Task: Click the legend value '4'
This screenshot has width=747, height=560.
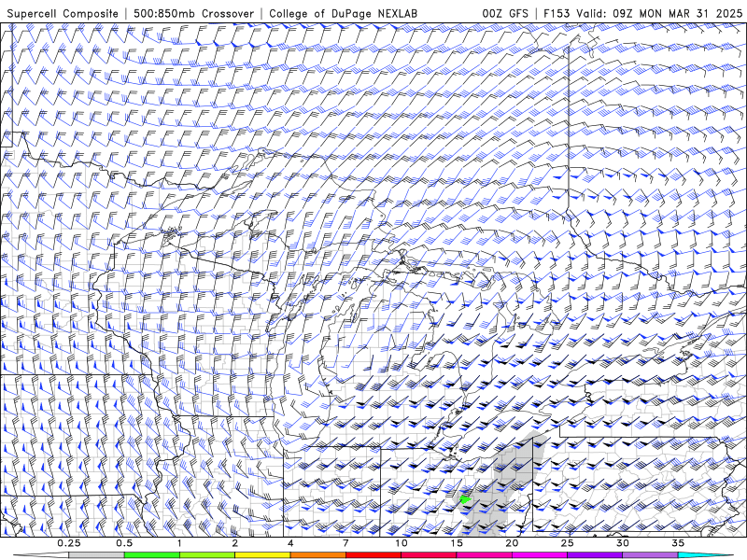Action: 290,543
